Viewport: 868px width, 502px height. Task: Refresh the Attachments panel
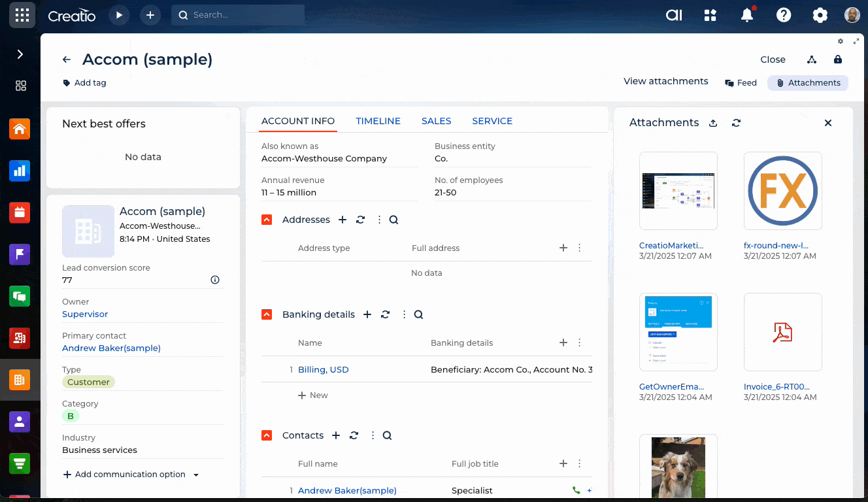click(737, 123)
